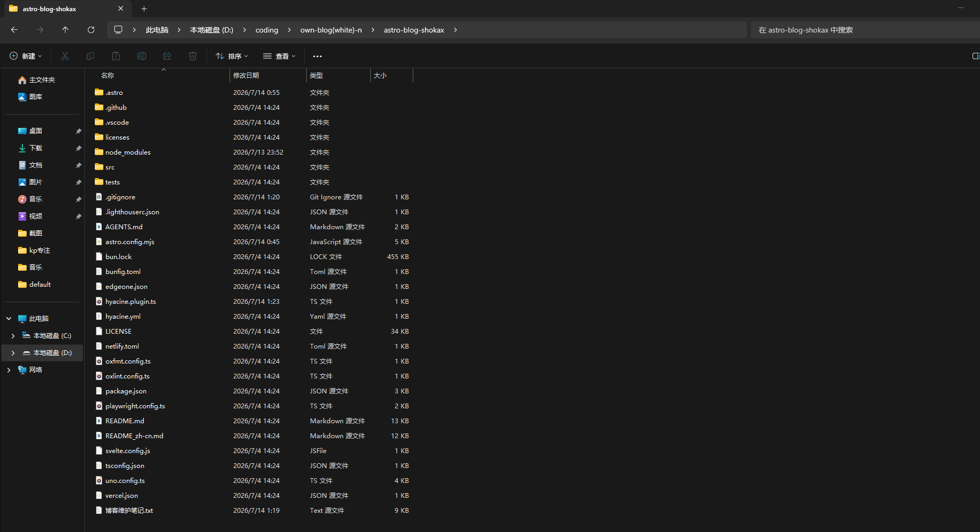Select README_zh-cn.md file

click(x=129, y=436)
